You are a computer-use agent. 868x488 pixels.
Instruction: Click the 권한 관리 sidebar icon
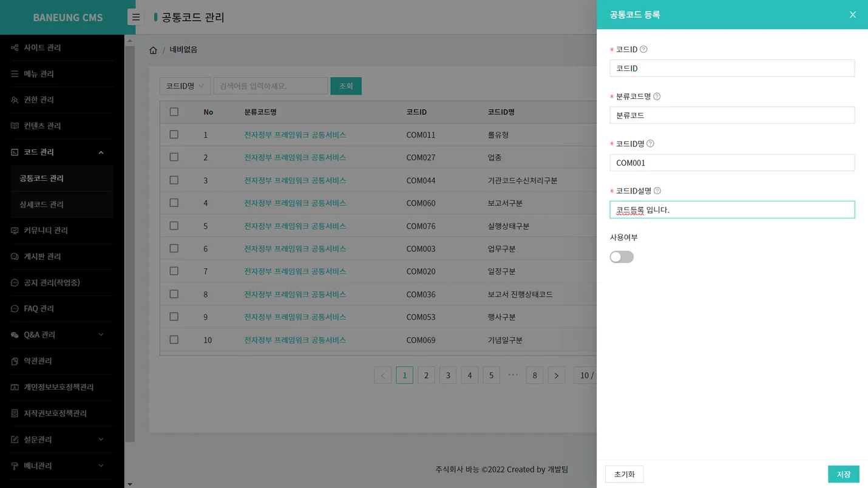[15, 100]
